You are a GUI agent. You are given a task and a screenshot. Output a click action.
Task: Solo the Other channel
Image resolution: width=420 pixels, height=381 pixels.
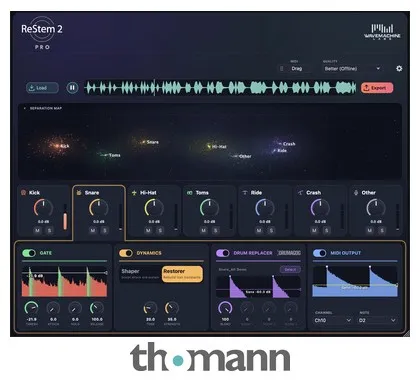click(382, 230)
